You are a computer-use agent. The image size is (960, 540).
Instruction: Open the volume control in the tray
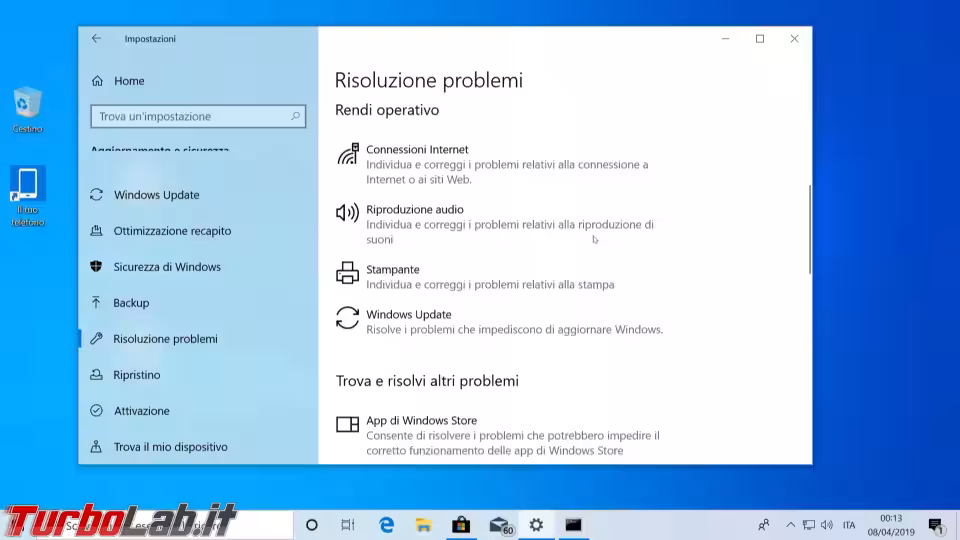point(827,525)
